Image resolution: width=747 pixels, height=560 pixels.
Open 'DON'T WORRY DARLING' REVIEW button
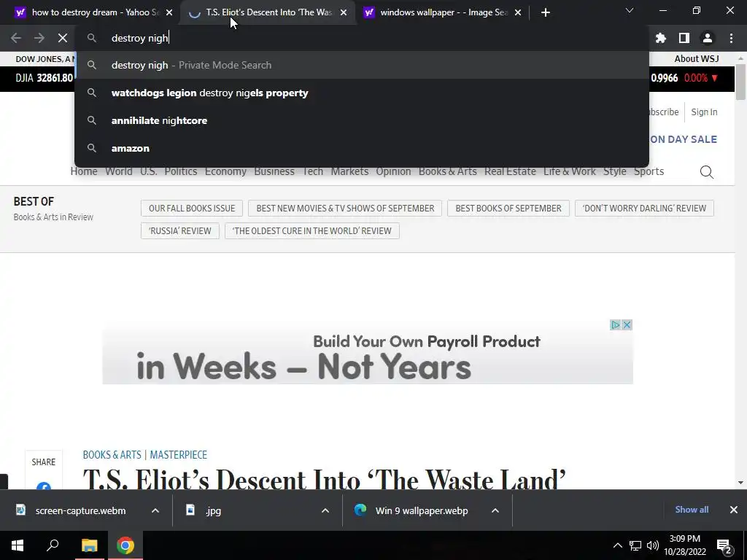tap(644, 208)
